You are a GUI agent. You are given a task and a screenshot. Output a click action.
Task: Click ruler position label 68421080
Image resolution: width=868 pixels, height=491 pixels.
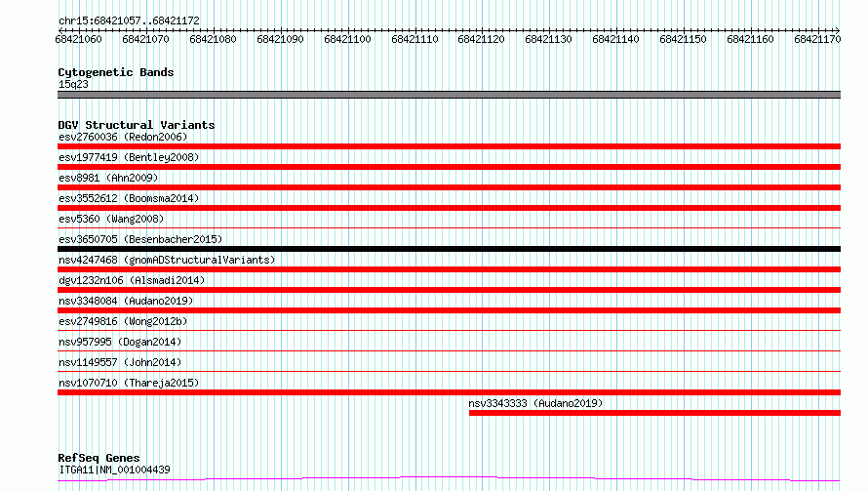pyautogui.click(x=214, y=39)
